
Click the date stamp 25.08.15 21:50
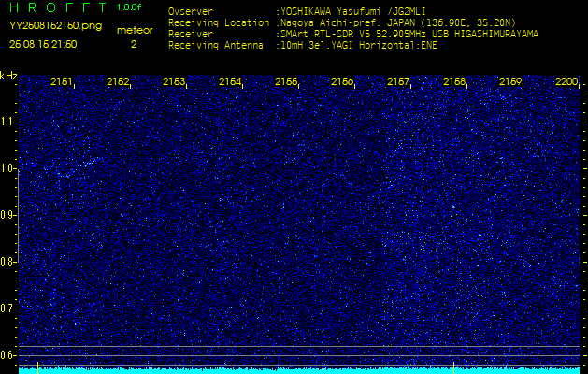(x=43, y=44)
